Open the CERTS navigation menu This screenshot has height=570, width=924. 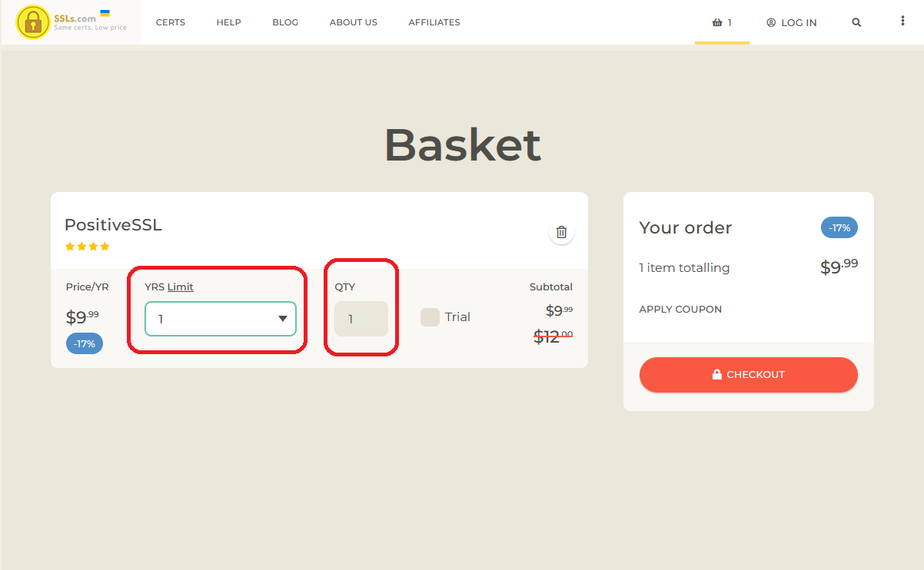tap(170, 22)
